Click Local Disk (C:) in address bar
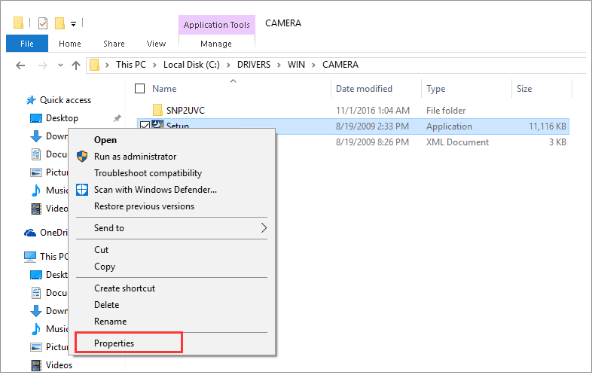592x373 pixels. pos(191,65)
